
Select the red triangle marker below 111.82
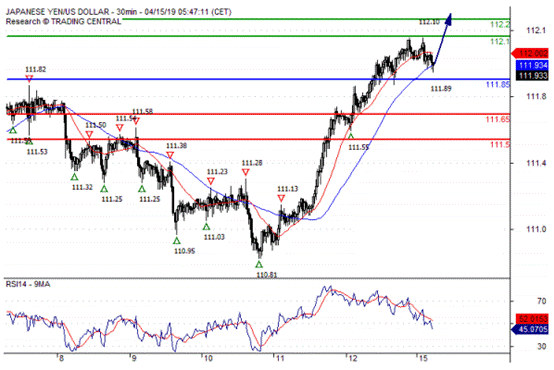pos(29,78)
